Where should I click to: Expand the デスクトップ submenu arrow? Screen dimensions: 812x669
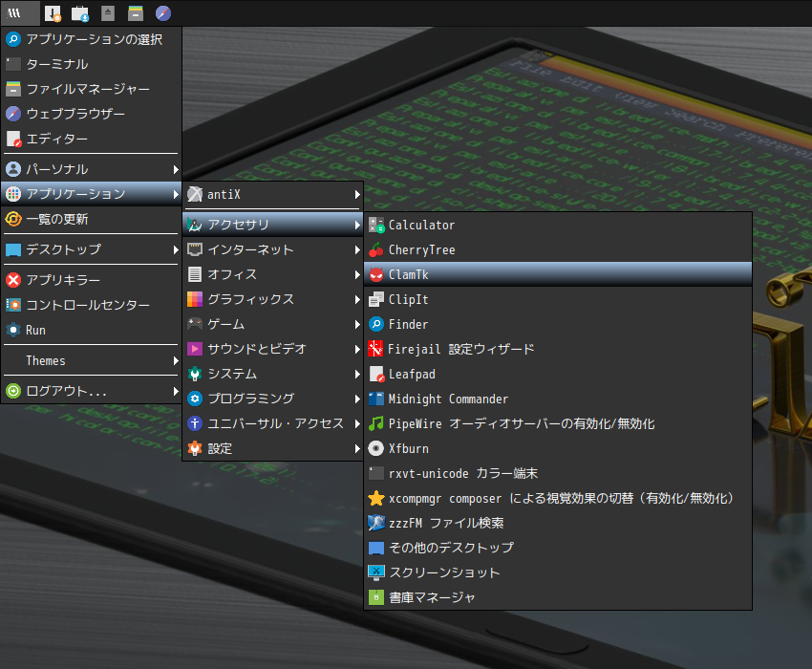pos(176,249)
